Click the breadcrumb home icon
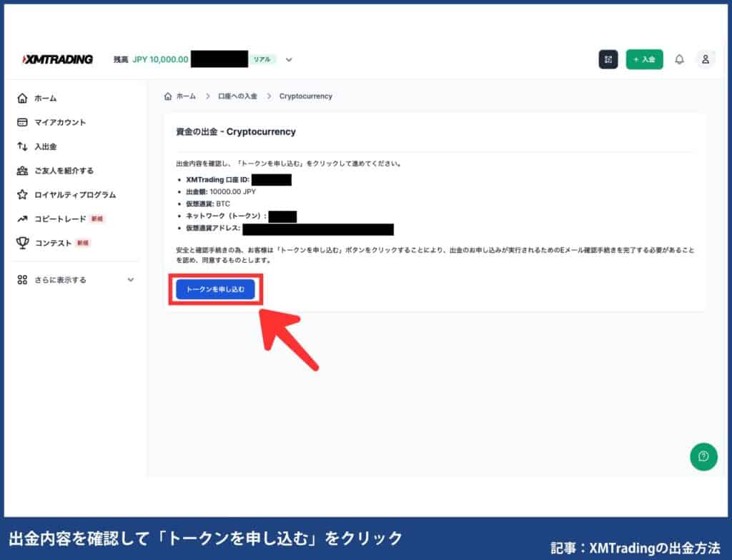 click(x=168, y=96)
